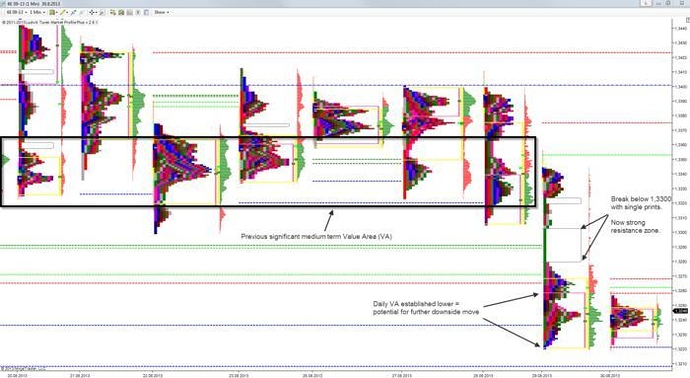Click the current price marker on the axis
Viewport: 690px width, 378px height.
(x=681, y=311)
